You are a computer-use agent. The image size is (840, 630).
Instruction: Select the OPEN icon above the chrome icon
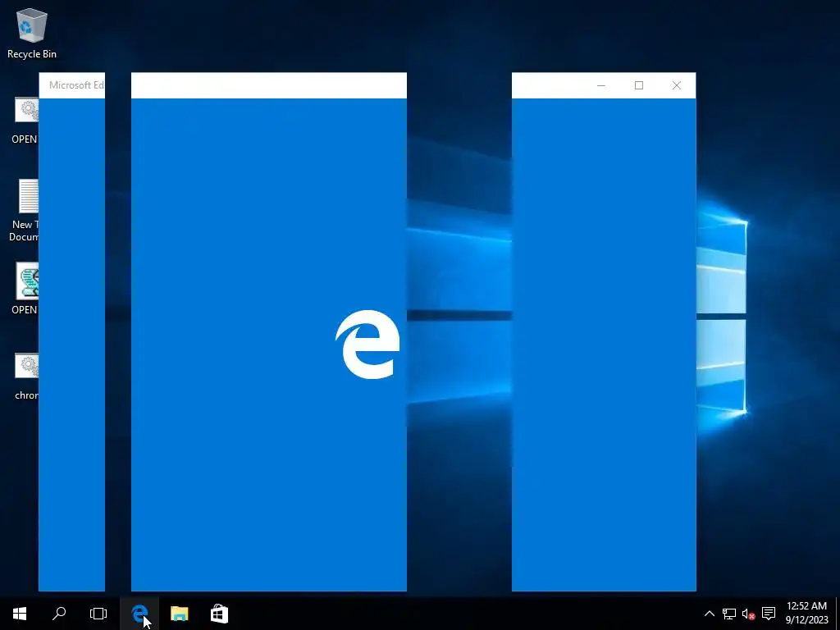point(25,288)
